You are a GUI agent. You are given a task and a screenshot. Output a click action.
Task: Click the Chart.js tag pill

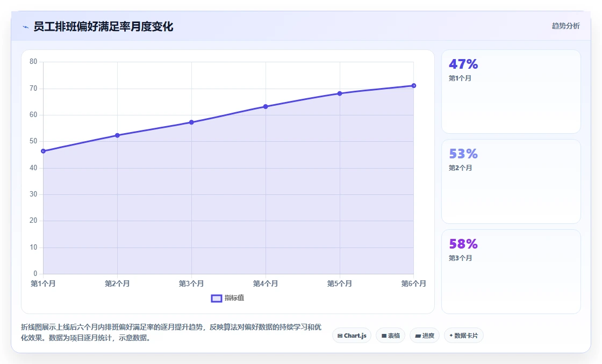[352, 336]
